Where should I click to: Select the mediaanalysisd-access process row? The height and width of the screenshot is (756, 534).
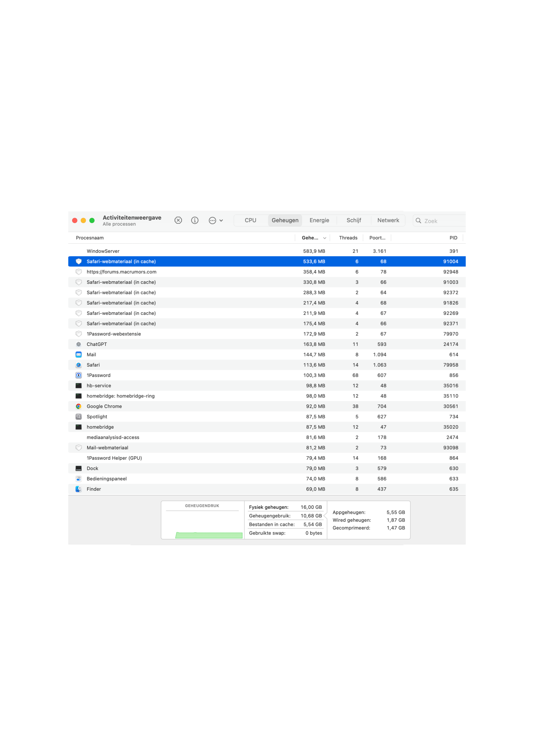[x=267, y=437]
